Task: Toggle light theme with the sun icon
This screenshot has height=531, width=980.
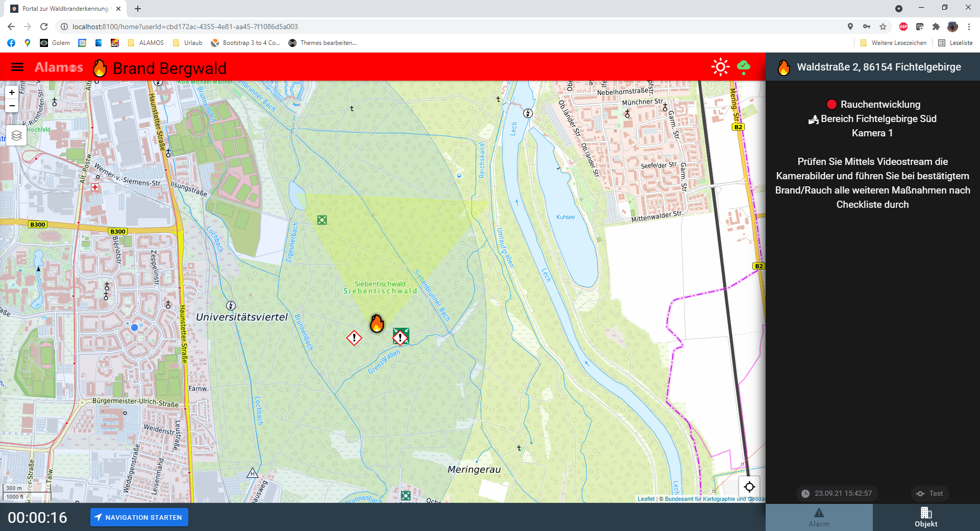Action: point(720,67)
